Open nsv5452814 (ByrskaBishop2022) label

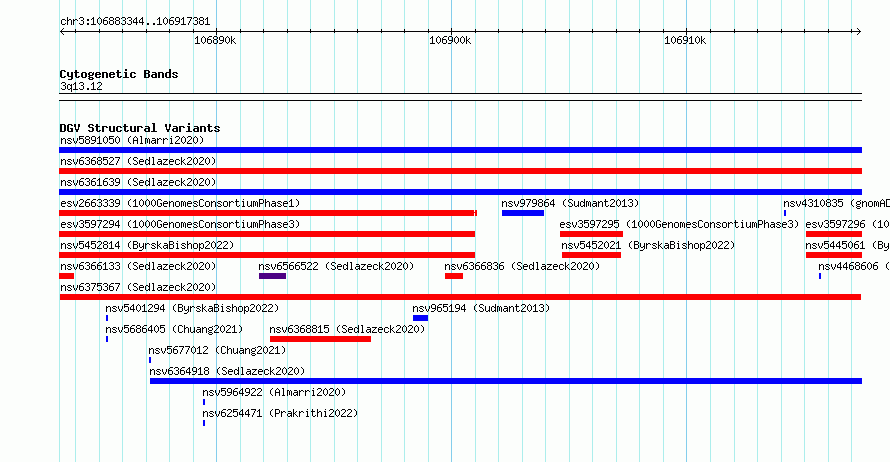pyautogui.click(x=147, y=245)
